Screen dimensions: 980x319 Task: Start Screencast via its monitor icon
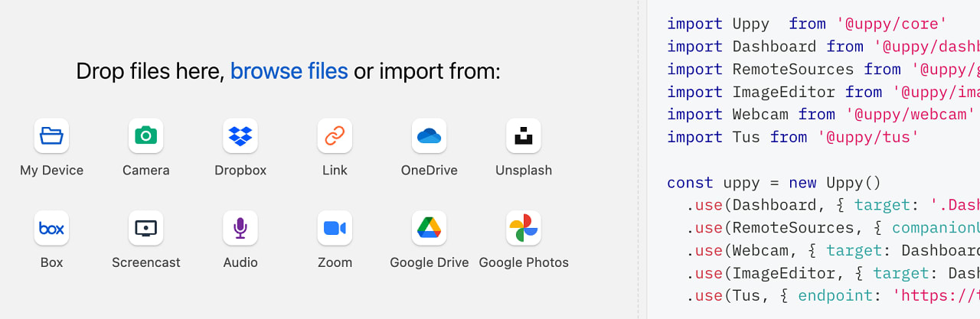coord(145,228)
